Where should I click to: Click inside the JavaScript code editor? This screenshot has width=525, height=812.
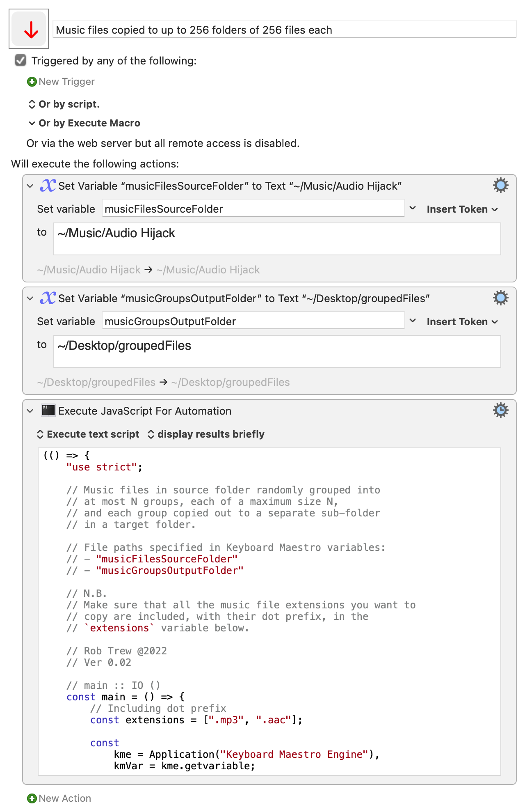pos(269,612)
